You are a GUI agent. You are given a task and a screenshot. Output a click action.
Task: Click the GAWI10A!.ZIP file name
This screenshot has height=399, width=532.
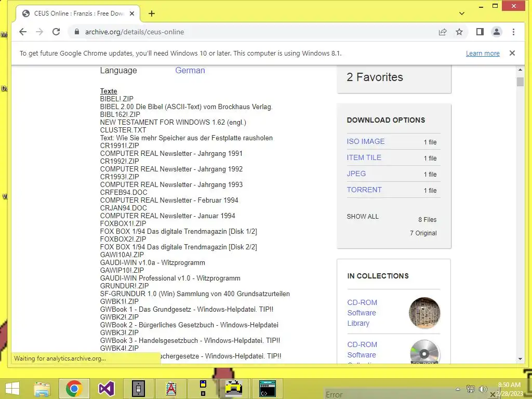[x=122, y=255]
